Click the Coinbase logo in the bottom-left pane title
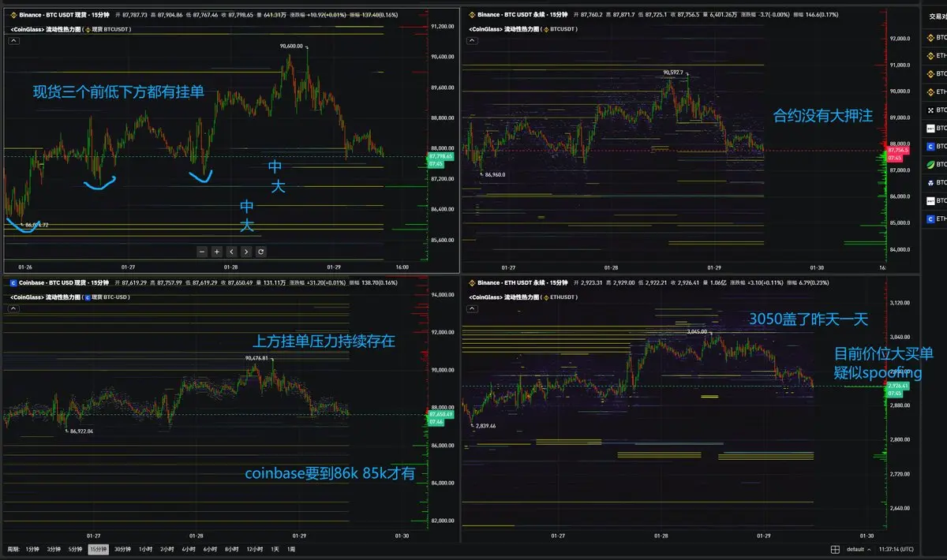The image size is (947, 560). pos(13,282)
